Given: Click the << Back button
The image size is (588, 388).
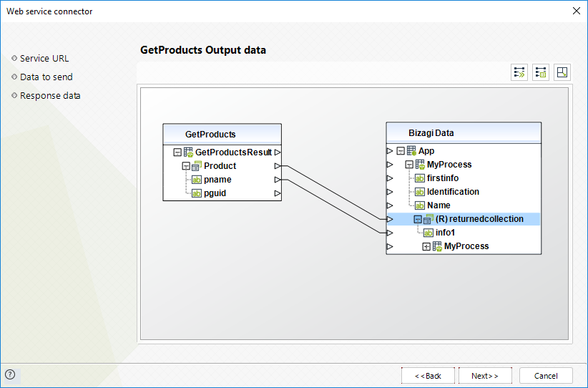Looking at the screenshot, I should 428,376.
